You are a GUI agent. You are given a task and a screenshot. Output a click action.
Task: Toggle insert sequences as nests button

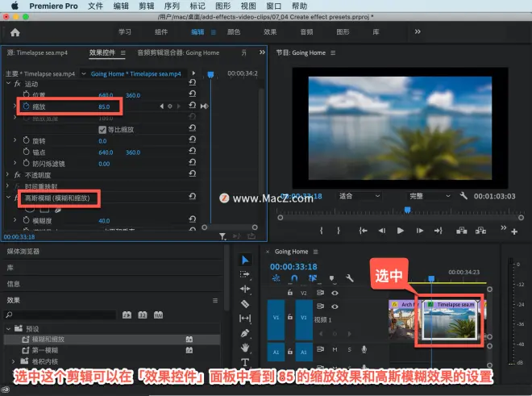click(x=276, y=278)
